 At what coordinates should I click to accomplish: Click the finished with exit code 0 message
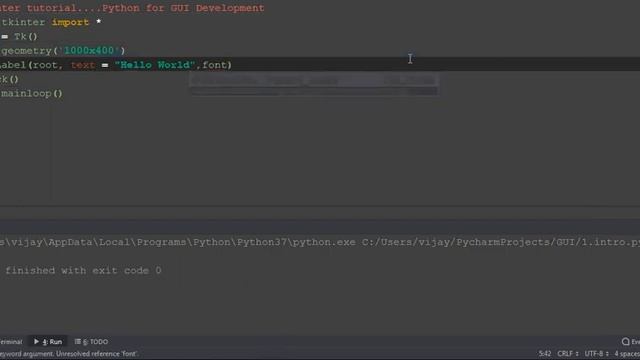click(x=83, y=270)
